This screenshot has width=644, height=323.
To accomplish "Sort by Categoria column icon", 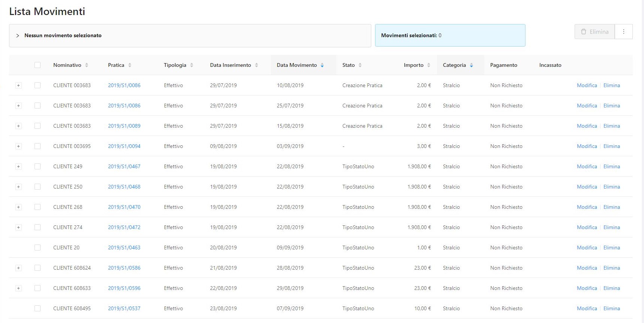I will pyautogui.click(x=471, y=65).
